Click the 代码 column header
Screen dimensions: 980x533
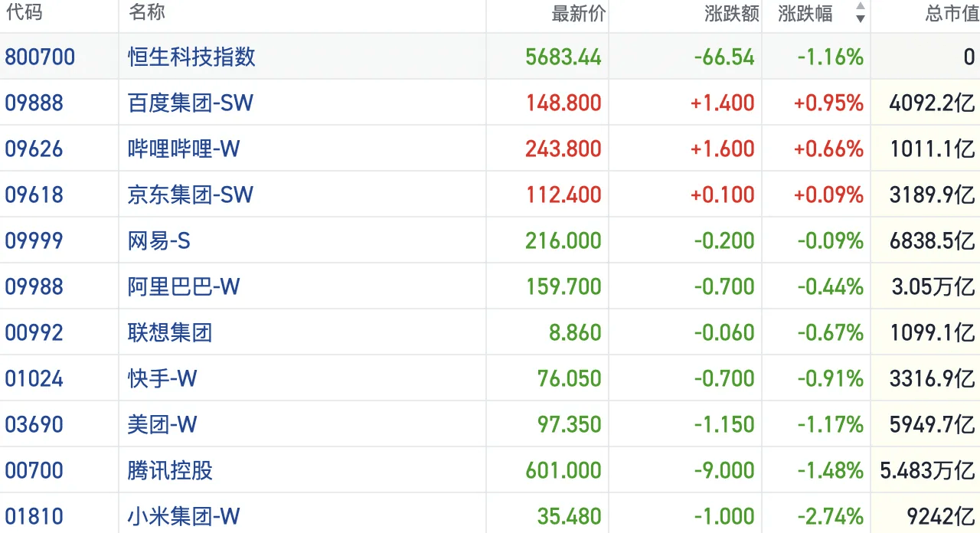pos(23,13)
